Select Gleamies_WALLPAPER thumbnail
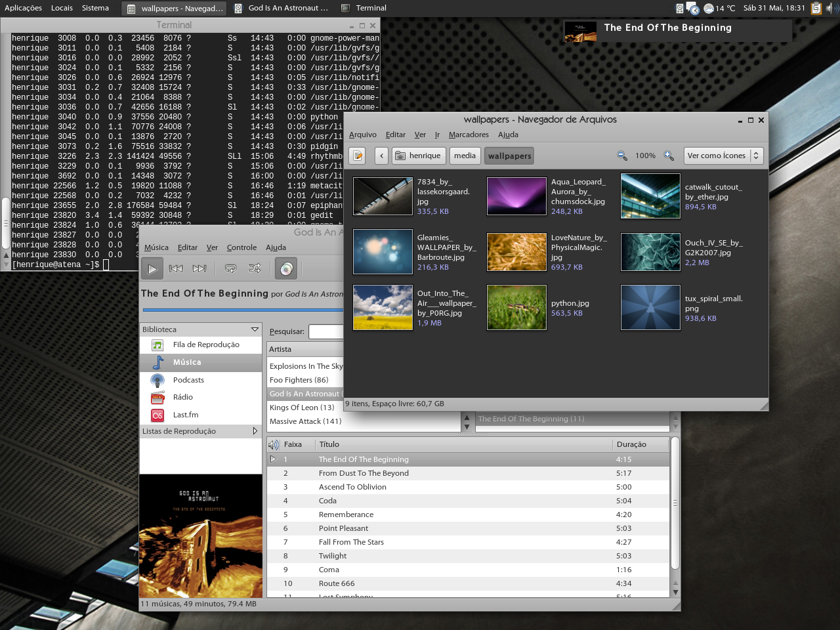This screenshot has width=840, height=630. pos(383,252)
